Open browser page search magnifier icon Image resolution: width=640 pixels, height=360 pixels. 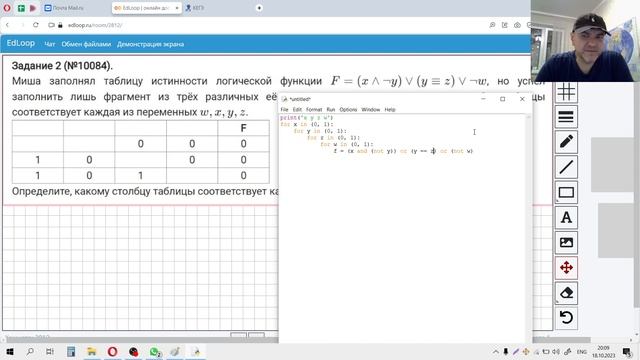pos(492,25)
